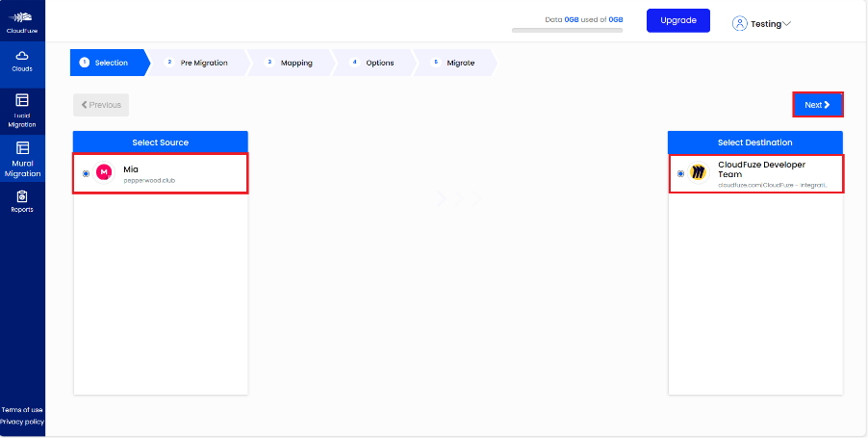Open Mural Migration in sidebar
Screen dimensions: 868x438
pyautogui.click(x=22, y=159)
